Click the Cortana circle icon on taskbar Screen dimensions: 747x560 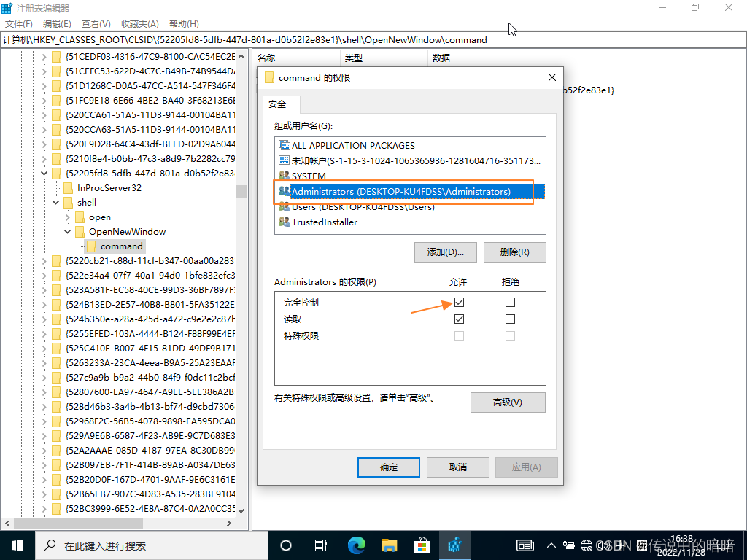click(x=285, y=545)
